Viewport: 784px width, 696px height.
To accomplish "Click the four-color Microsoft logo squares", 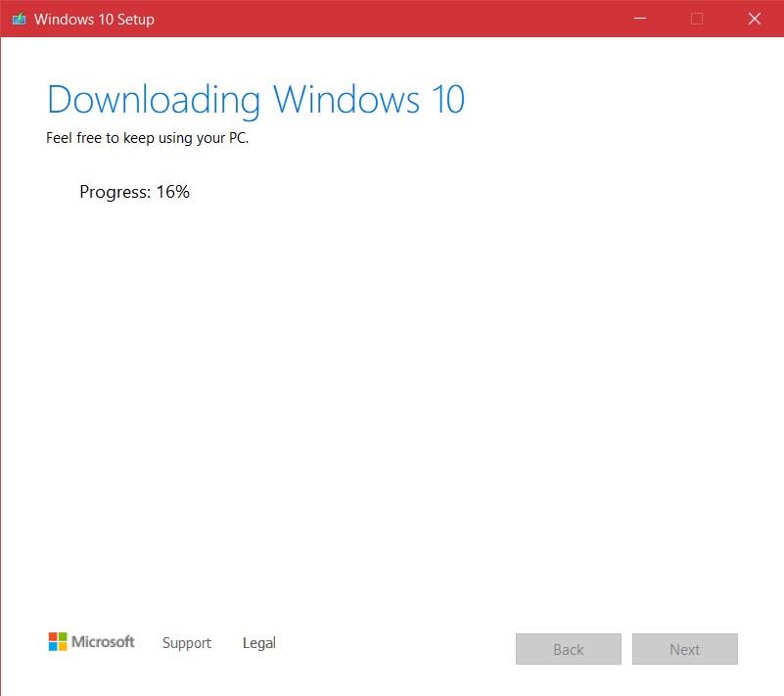I will click(x=58, y=641).
